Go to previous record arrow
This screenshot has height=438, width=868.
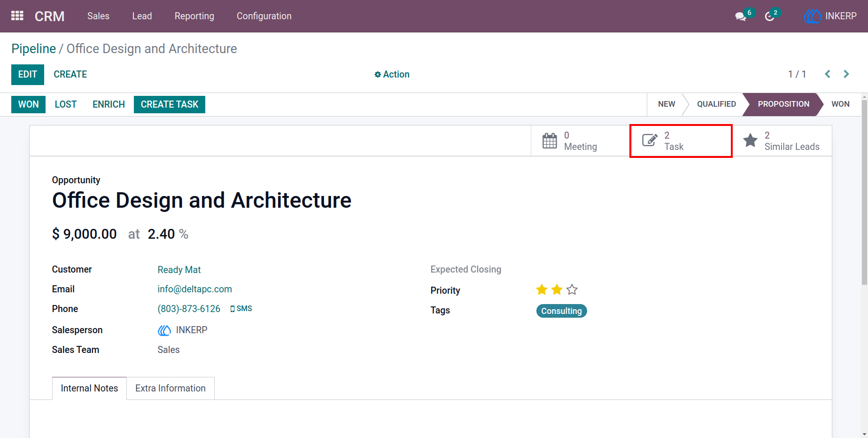(x=828, y=74)
